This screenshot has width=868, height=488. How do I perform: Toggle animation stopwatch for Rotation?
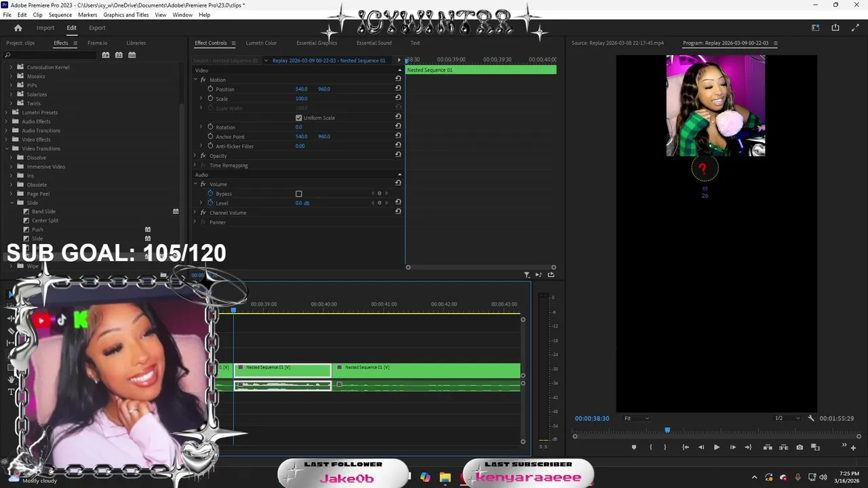point(210,127)
